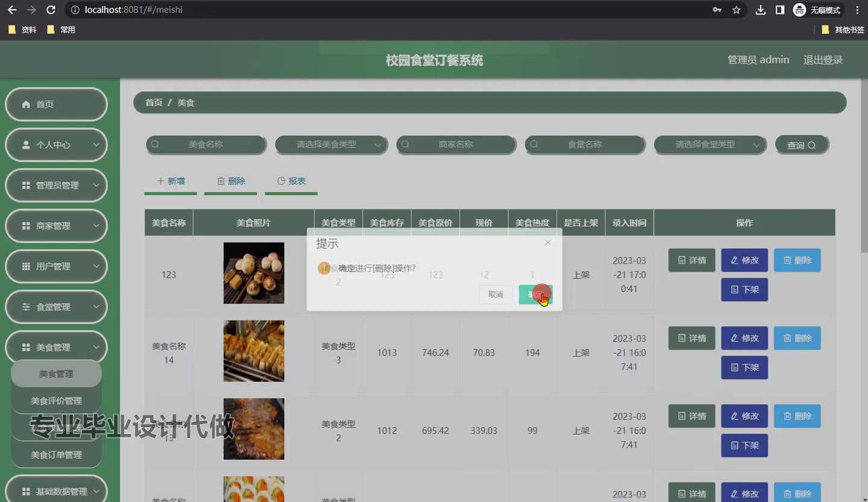Click 修改 for row 美食名称14
Screen dimensions: 868x502
(744, 338)
